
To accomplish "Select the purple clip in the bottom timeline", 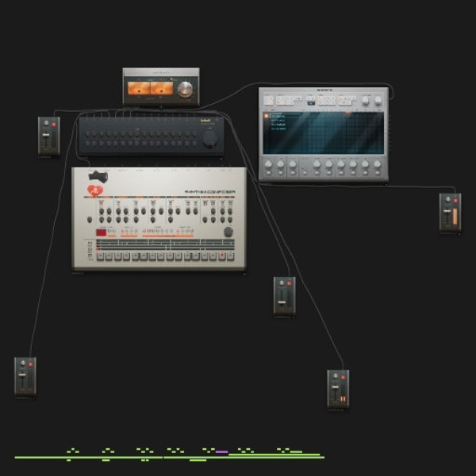I will (x=221, y=452).
